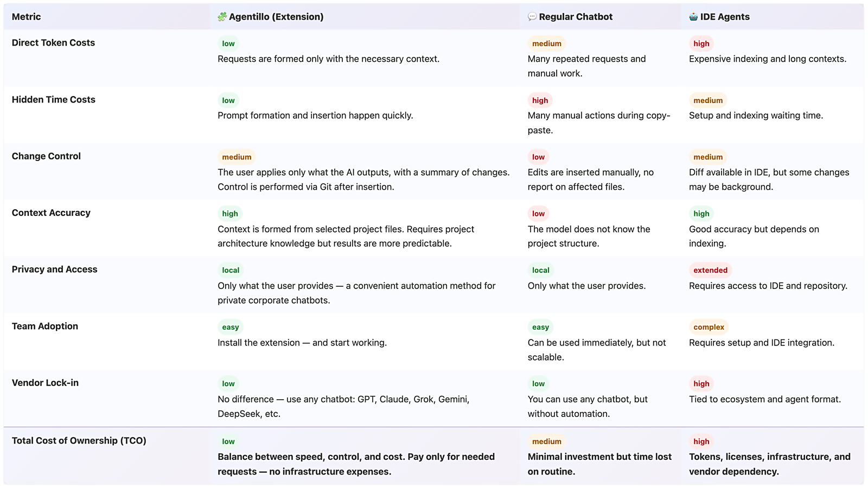Viewport: 868px width, 488px height.
Task: Click the 'local' badge under Agentillo column
Action: tap(231, 270)
